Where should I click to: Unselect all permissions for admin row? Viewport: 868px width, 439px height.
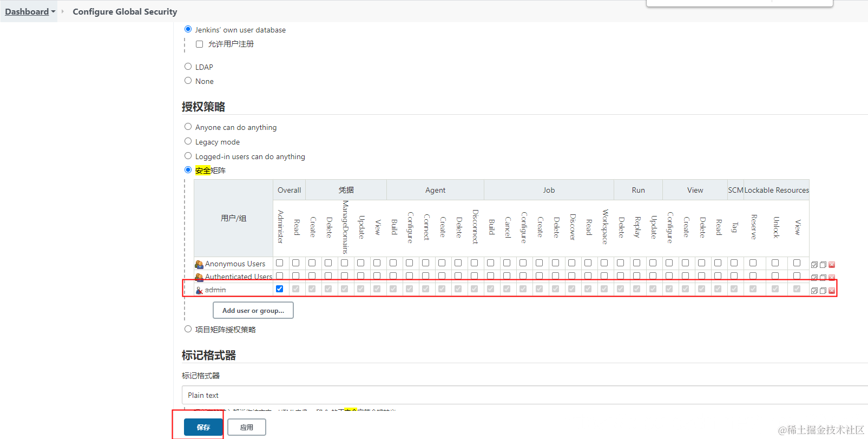tap(823, 291)
